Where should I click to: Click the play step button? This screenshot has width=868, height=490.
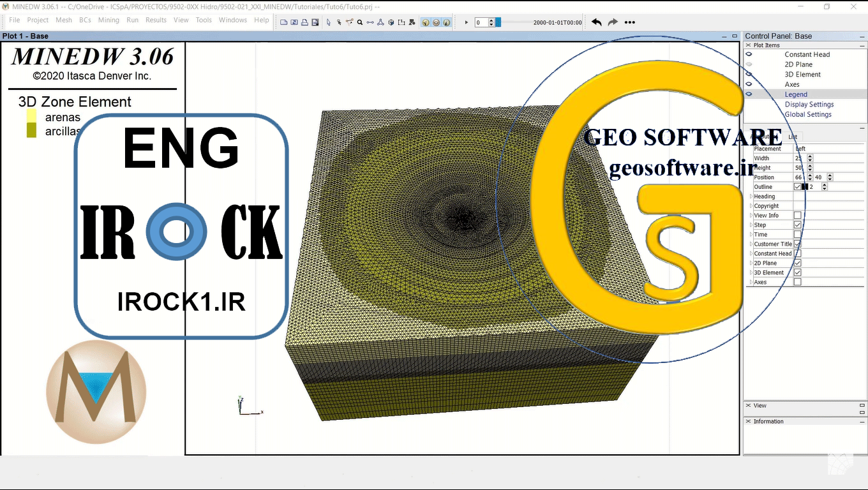(x=467, y=22)
